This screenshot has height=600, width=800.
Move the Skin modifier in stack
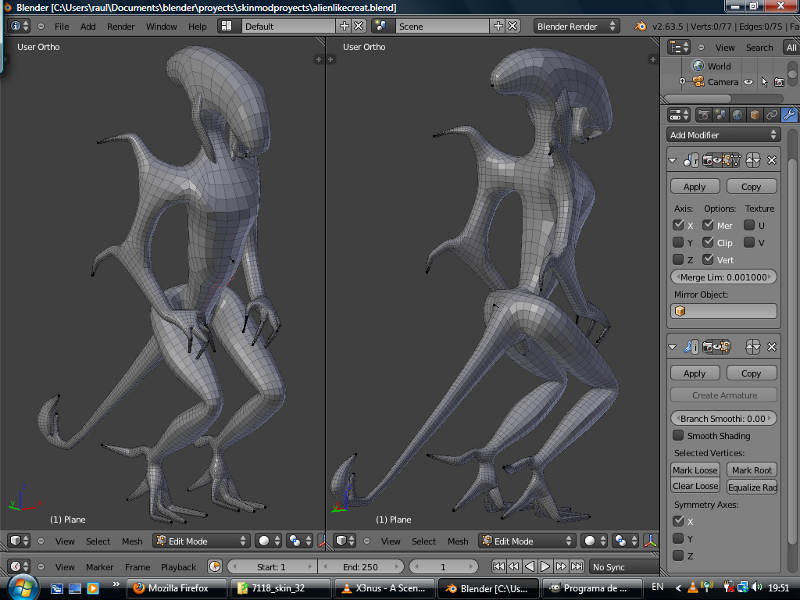(753, 347)
